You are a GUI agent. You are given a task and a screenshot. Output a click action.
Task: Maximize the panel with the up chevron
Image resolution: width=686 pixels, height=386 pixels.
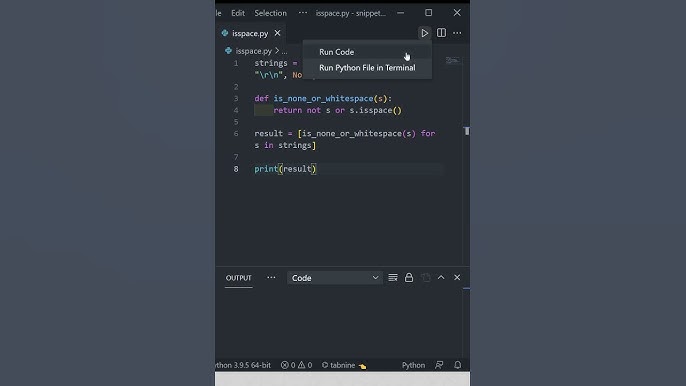point(441,277)
